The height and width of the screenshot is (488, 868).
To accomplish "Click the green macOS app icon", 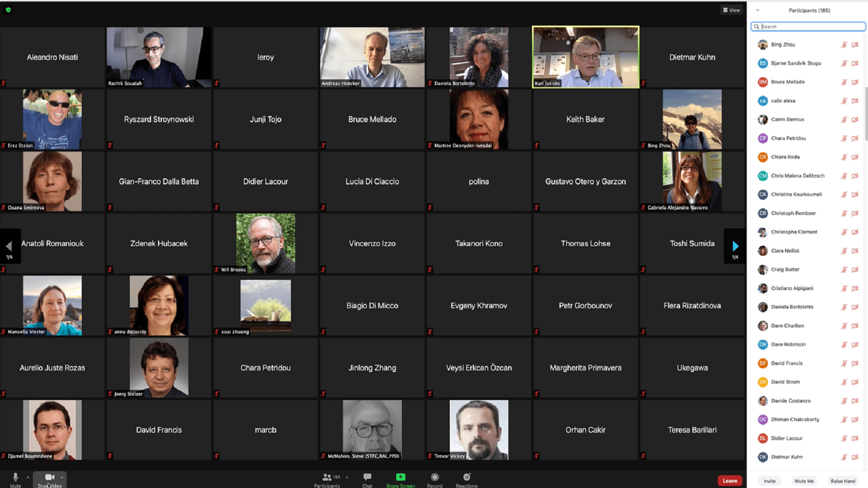I will [8, 8].
